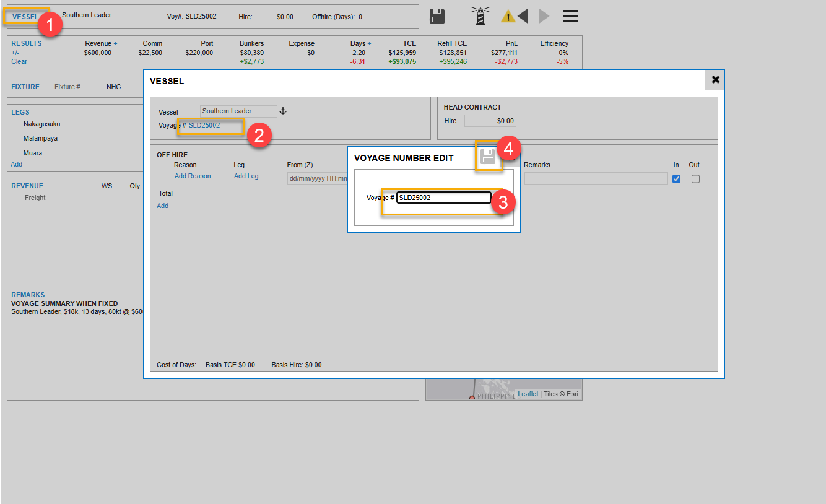Click the yellow warning triangle icon

pyautogui.click(x=508, y=17)
